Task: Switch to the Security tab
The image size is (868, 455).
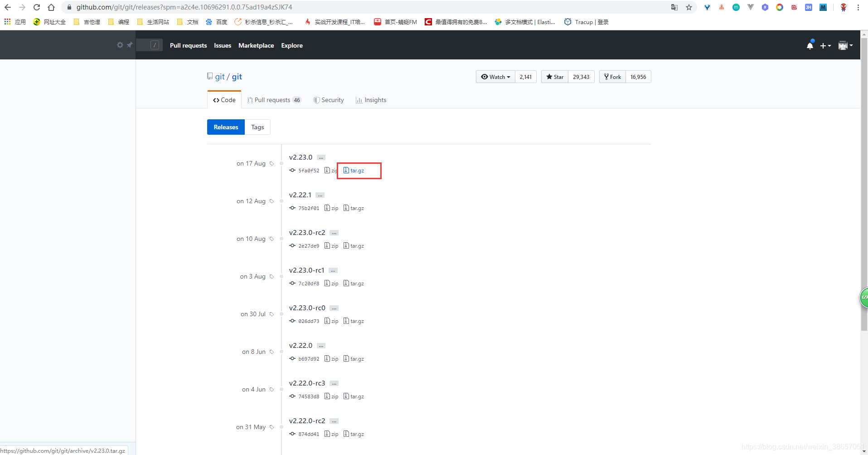Action: (x=329, y=100)
